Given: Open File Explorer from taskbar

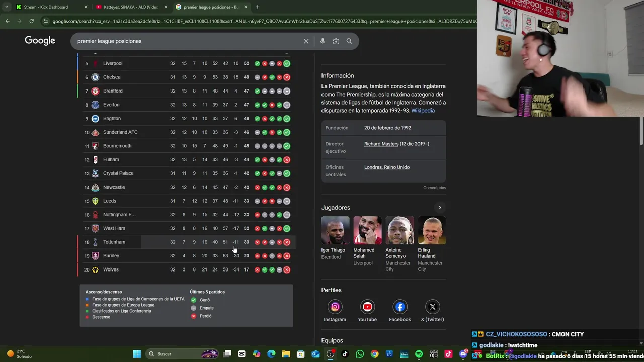Looking at the screenshot, I should (286, 354).
